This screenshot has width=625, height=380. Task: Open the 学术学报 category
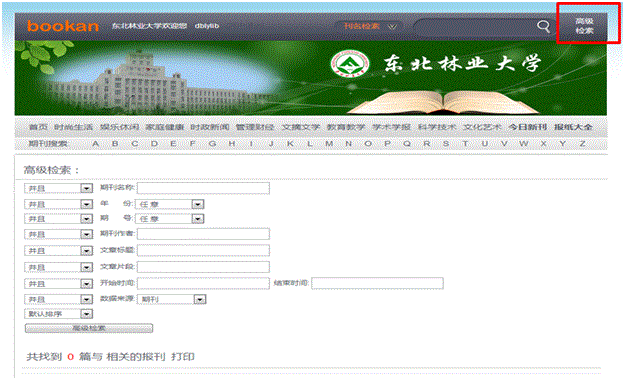391,127
